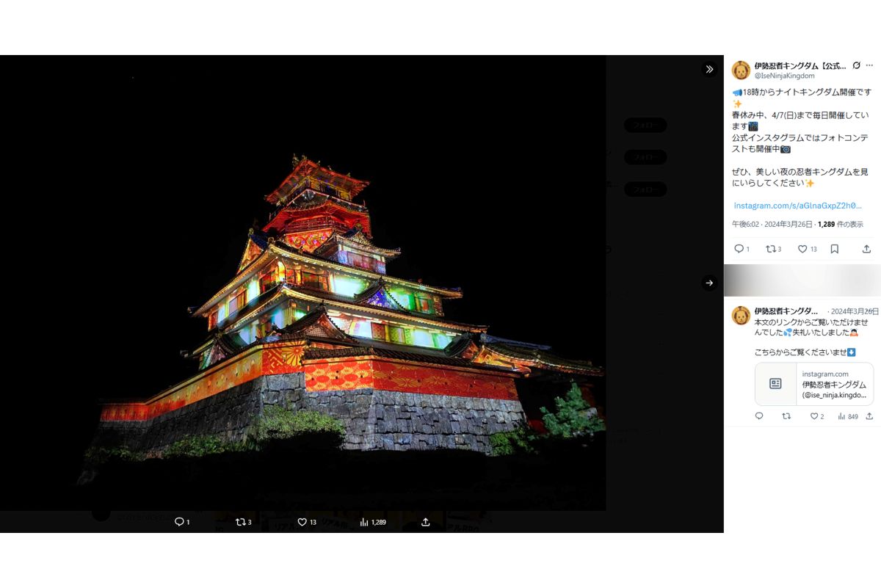The height and width of the screenshot is (588, 881).
Task: Go to the next image using the arrow
Action: click(709, 283)
